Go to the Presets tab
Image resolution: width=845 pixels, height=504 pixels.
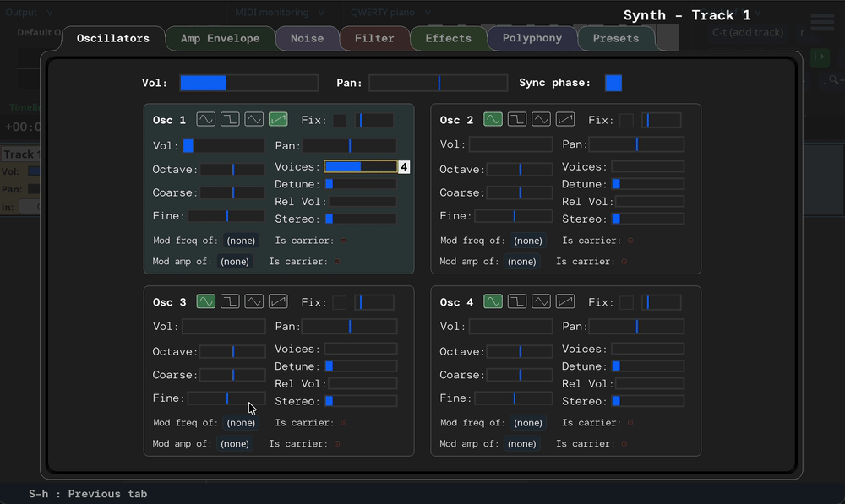click(x=616, y=38)
